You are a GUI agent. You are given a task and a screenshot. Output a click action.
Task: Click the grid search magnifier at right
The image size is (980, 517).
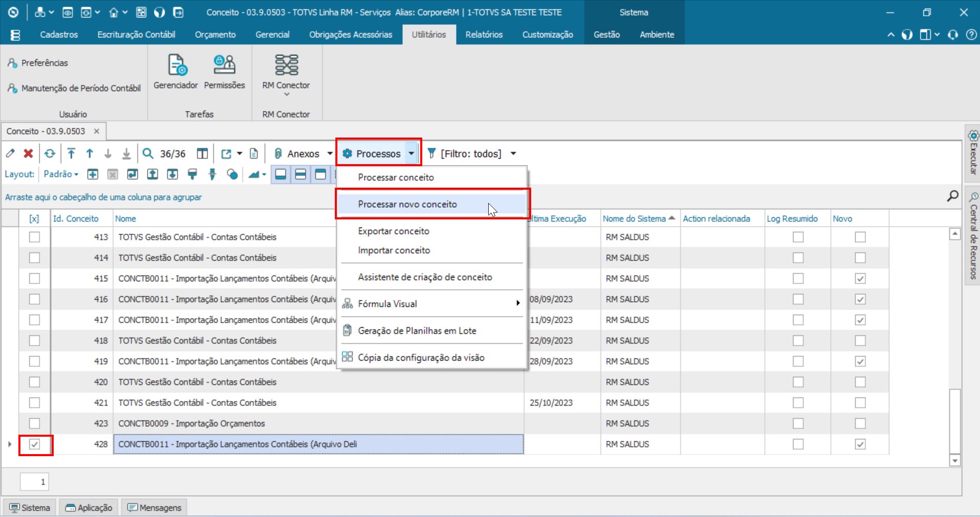[952, 196]
